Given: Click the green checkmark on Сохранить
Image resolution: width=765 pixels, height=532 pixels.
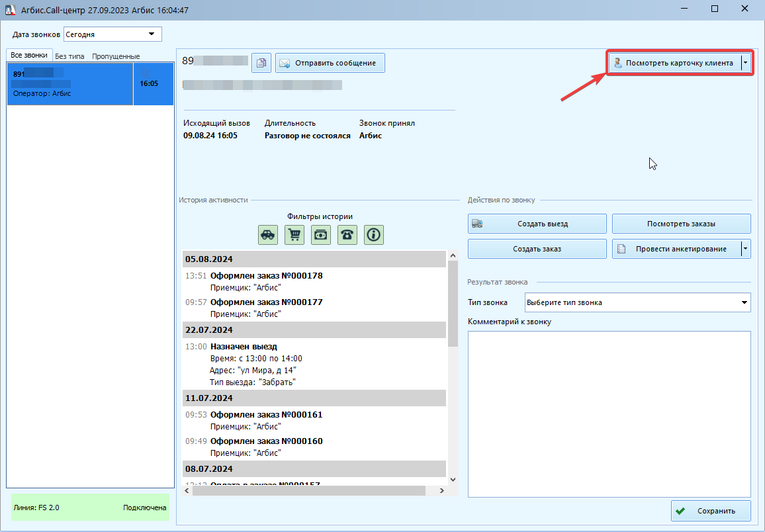Looking at the screenshot, I should (x=680, y=511).
